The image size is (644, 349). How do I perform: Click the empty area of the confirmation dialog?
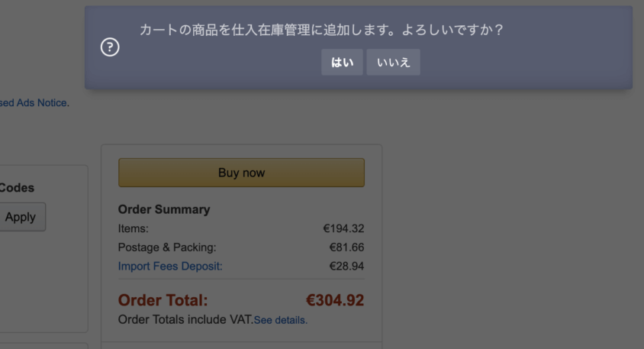tap(534, 62)
